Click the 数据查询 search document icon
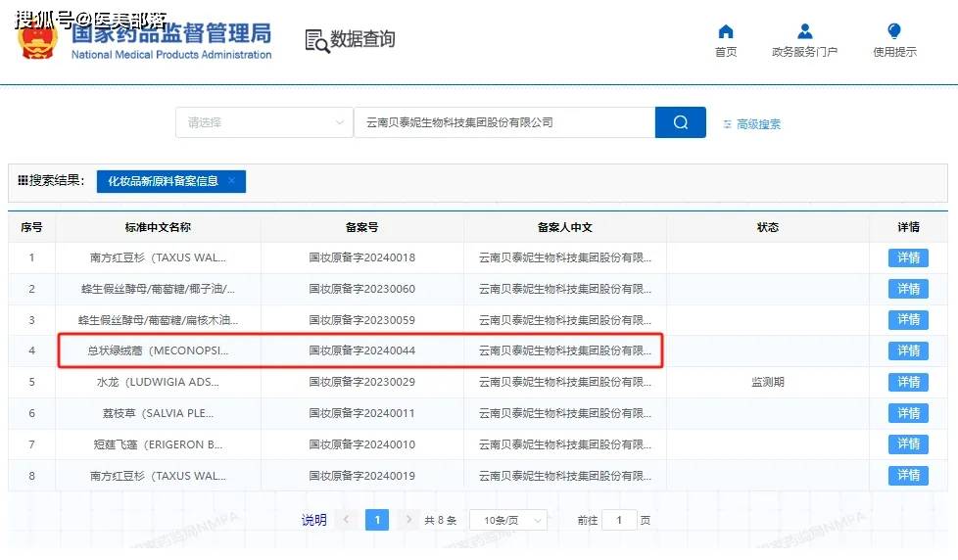This screenshot has width=958, height=560. pyautogui.click(x=317, y=40)
